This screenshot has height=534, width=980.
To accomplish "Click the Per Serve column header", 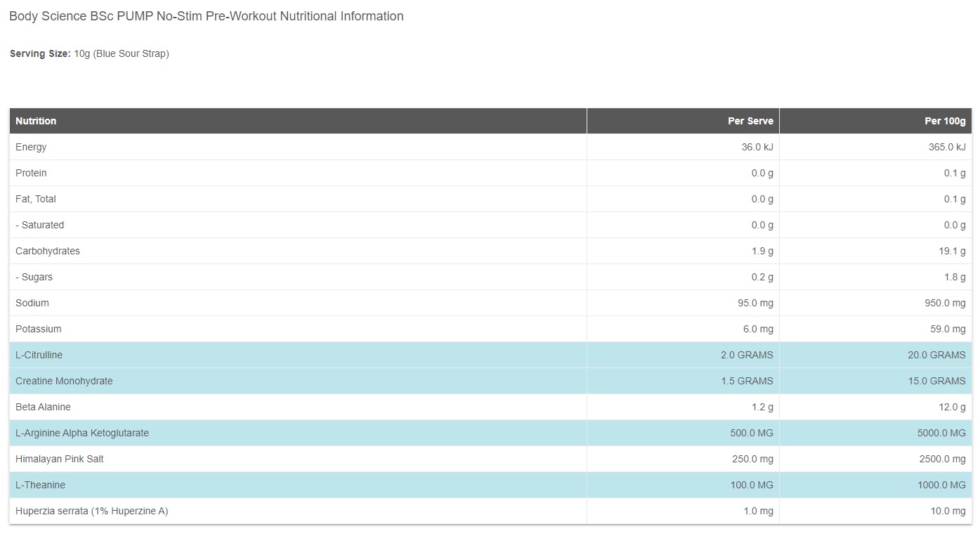I will [x=750, y=121].
